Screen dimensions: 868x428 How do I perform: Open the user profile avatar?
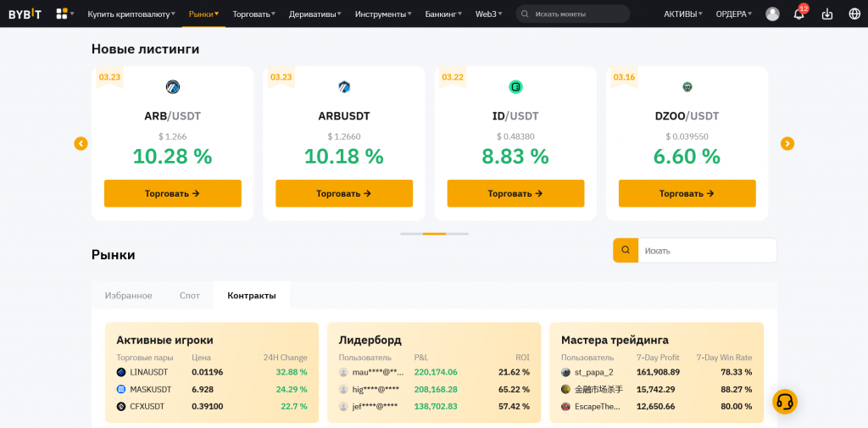click(x=772, y=14)
